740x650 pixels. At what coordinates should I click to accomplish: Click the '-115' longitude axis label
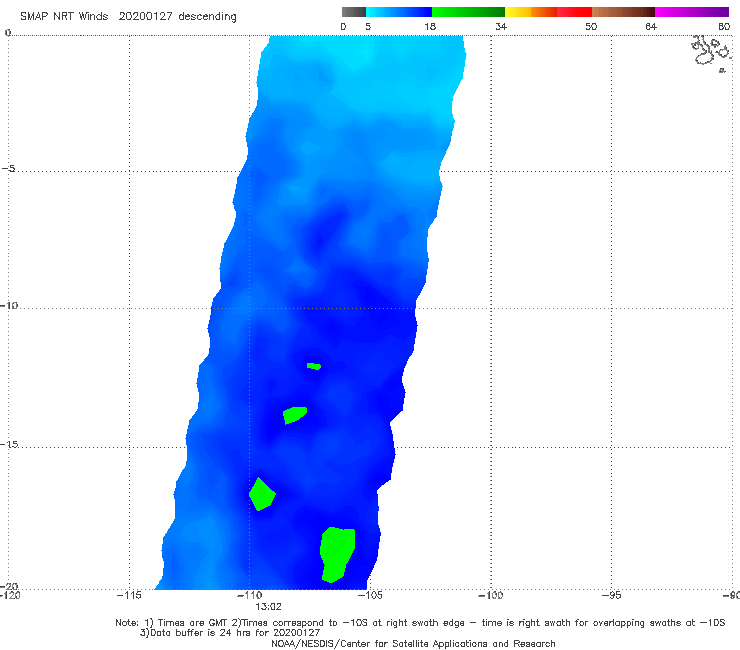pos(129,595)
